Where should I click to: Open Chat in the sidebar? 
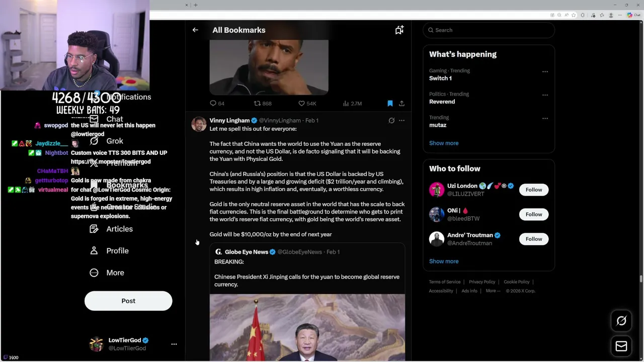(x=106, y=119)
